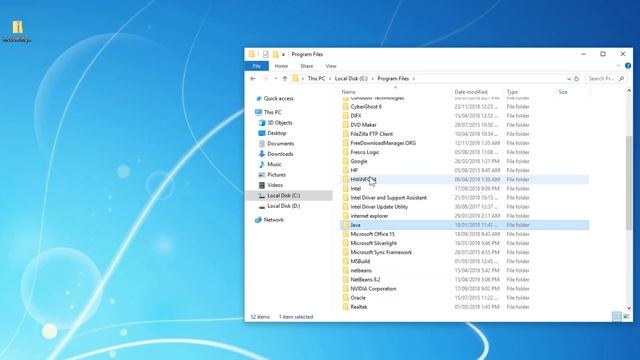Switch to the View ribbon tab
The image size is (640, 360).
(x=331, y=66)
